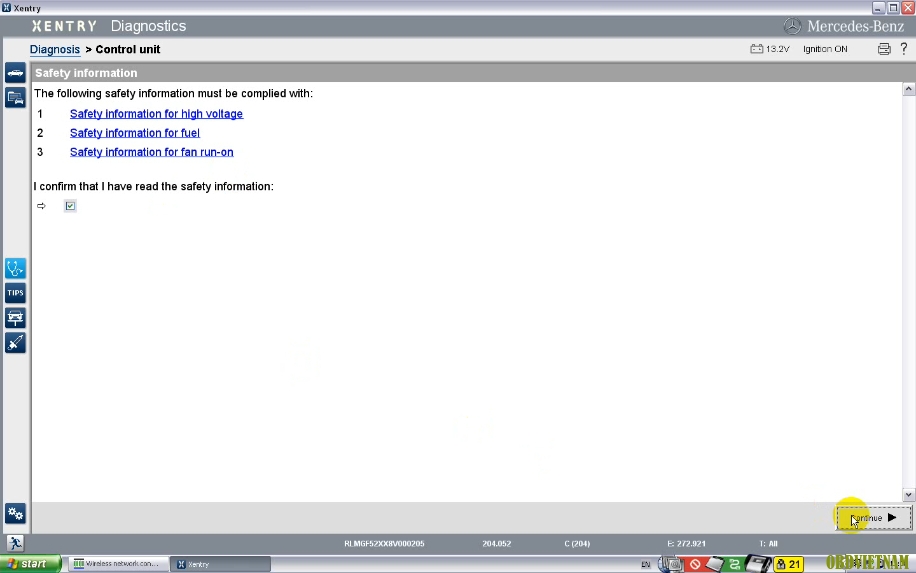Click the battery voltage 13.2V indicator
916x573 pixels.
[769, 49]
